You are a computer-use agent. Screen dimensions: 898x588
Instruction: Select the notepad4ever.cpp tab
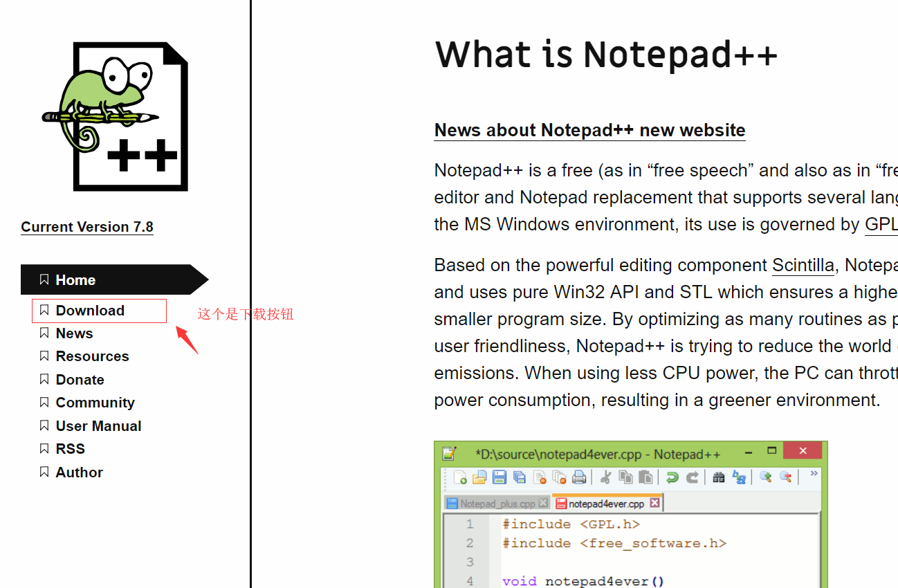[605, 503]
